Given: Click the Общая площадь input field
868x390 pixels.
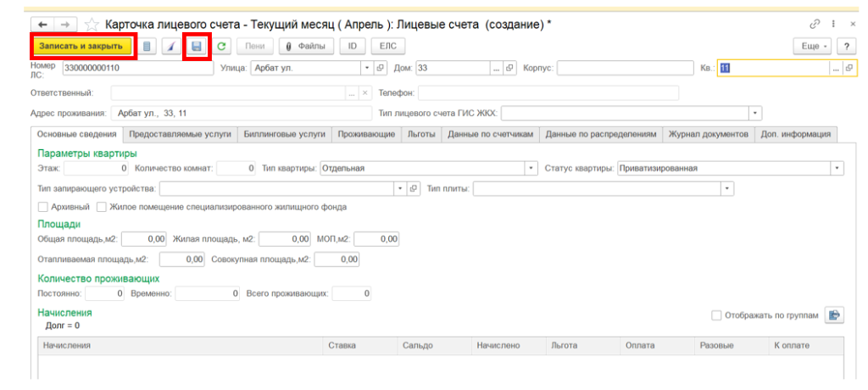Looking at the screenshot, I should [x=146, y=240].
